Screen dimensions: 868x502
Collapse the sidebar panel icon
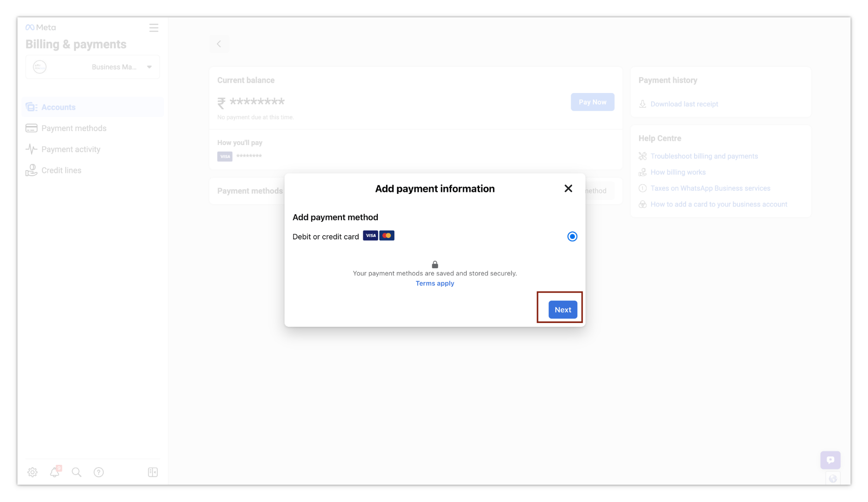(153, 472)
